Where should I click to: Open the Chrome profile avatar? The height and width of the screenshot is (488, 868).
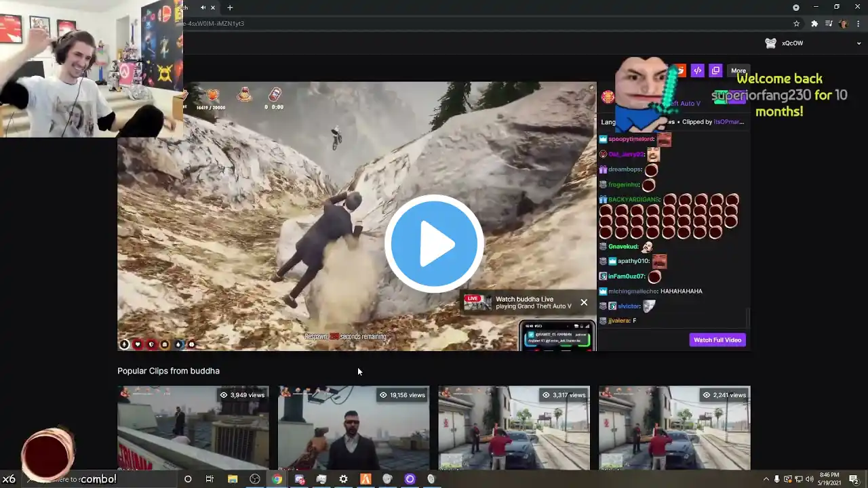844,24
